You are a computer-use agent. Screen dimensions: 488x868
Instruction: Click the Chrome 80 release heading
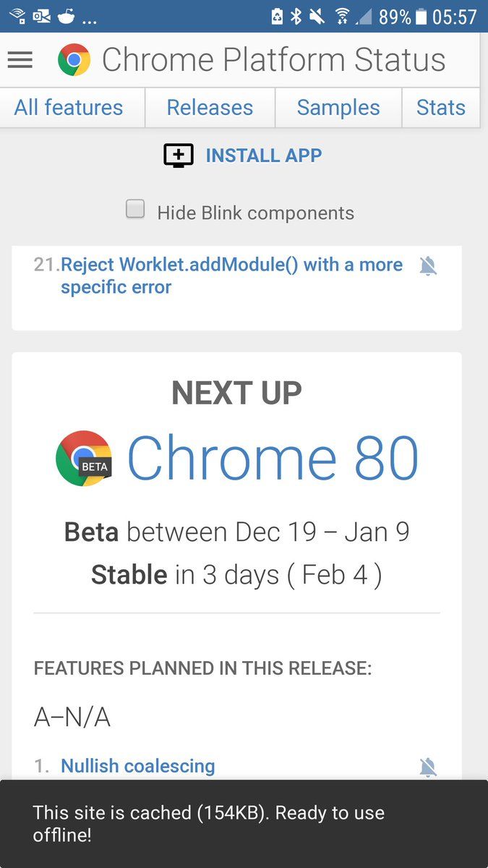point(273,459)
